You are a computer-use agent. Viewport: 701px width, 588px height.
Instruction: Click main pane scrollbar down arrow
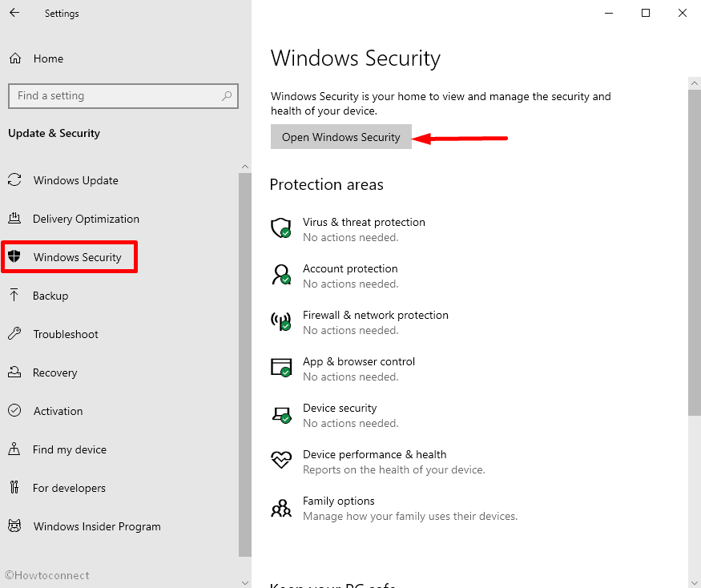(x=695, y=582)
